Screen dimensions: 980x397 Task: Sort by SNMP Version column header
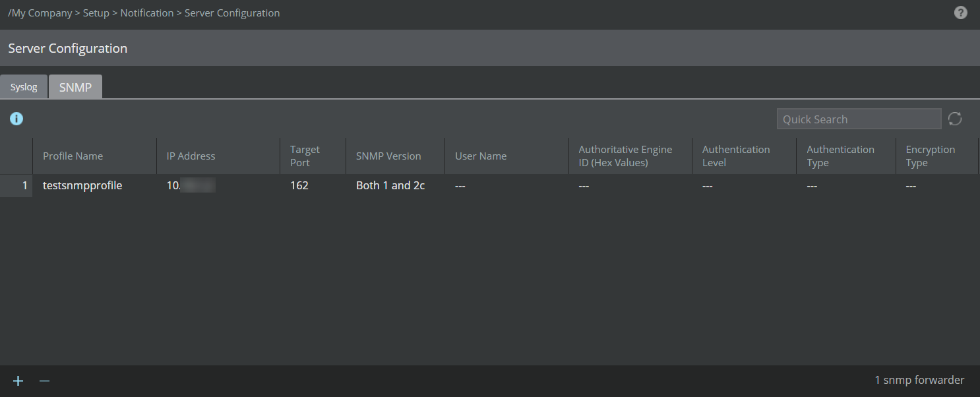[395, 156]
